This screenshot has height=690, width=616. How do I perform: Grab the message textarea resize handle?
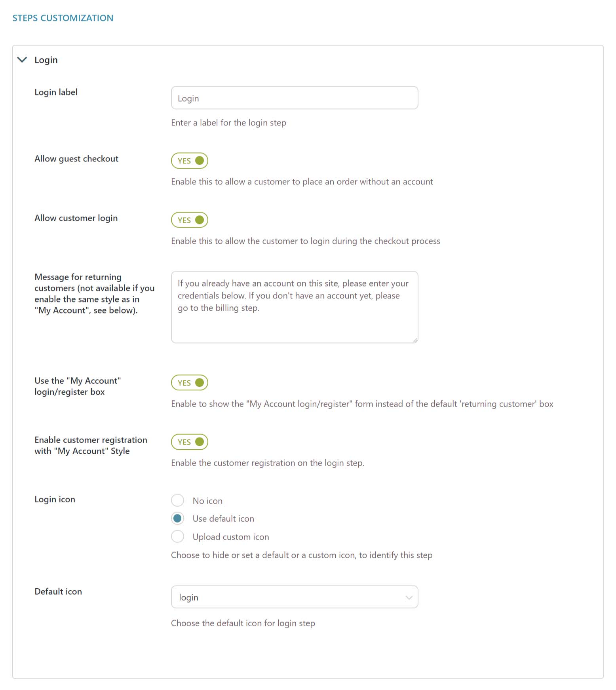415,340
